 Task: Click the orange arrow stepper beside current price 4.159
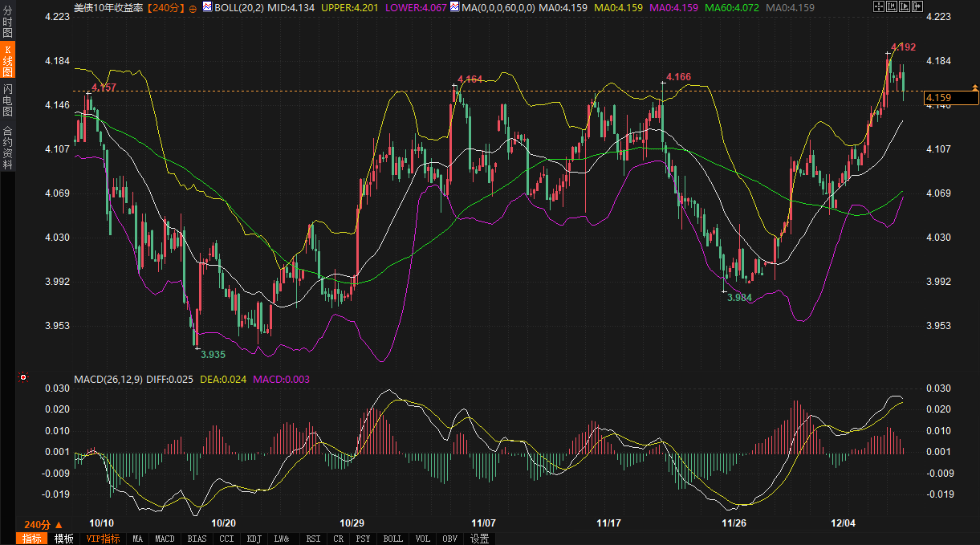[x=975, y=86]
